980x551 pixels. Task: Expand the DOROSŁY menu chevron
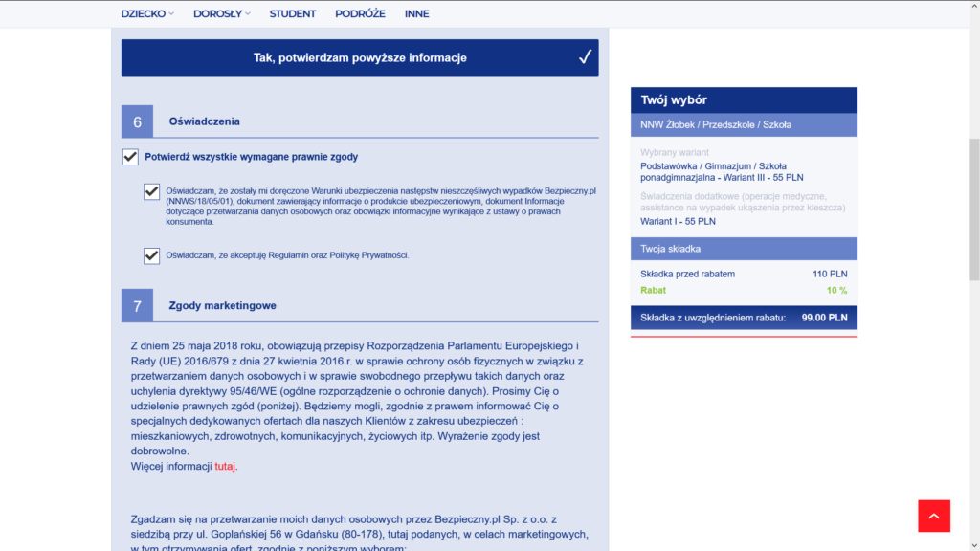tap(248, 13)
